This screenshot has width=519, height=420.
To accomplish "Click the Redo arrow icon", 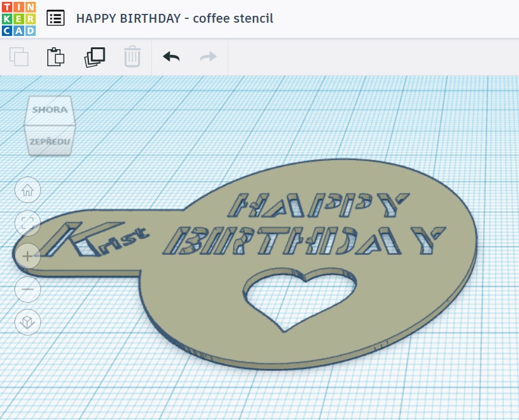I will tap(208, 57).
